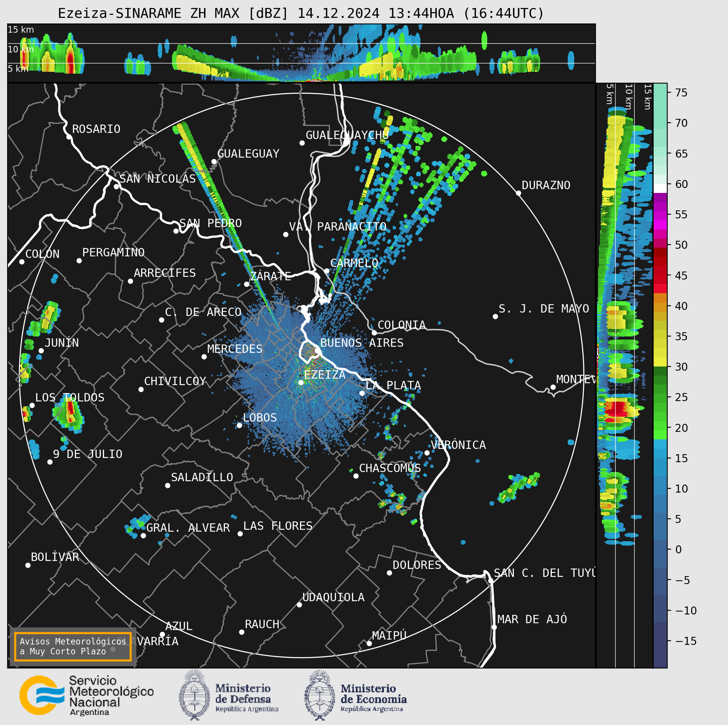The height and width of the screenshot is (725, 728).
Task: Click the LOS TOLDOS city label
Action: click(x=70, y=398)
